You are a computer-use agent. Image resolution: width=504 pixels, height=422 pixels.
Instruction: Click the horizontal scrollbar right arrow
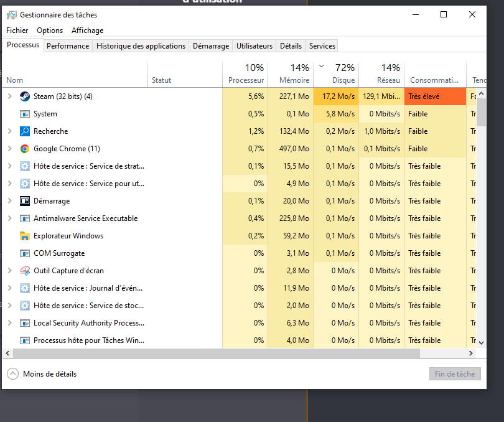[x=471, y=353]
